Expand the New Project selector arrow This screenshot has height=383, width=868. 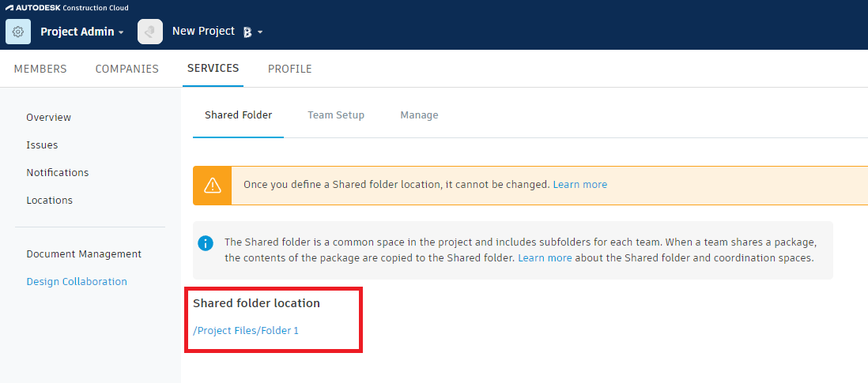coord(260,32)
